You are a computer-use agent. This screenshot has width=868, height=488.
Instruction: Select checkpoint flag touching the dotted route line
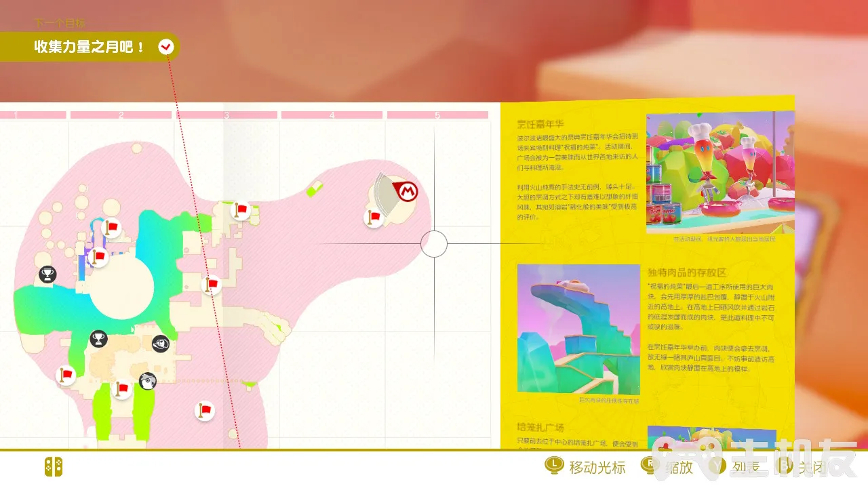coord(212,285)
